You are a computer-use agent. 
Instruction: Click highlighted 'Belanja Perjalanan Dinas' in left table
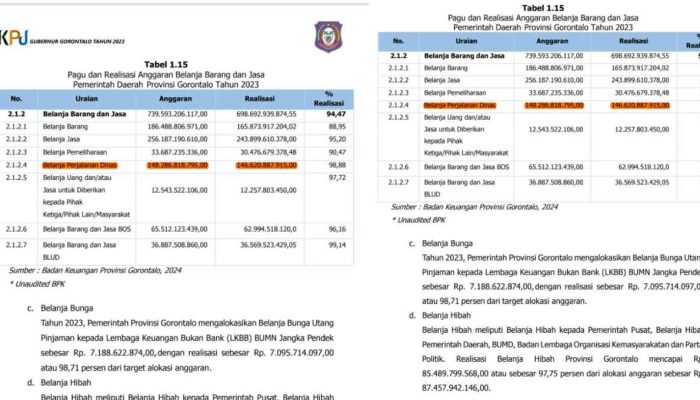[x=79, y=165]
